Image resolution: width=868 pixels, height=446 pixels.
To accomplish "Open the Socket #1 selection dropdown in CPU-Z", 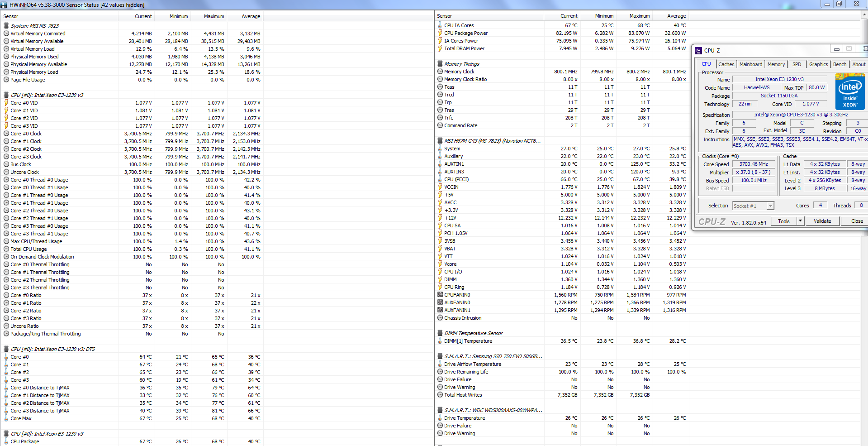I will point(753,206).
